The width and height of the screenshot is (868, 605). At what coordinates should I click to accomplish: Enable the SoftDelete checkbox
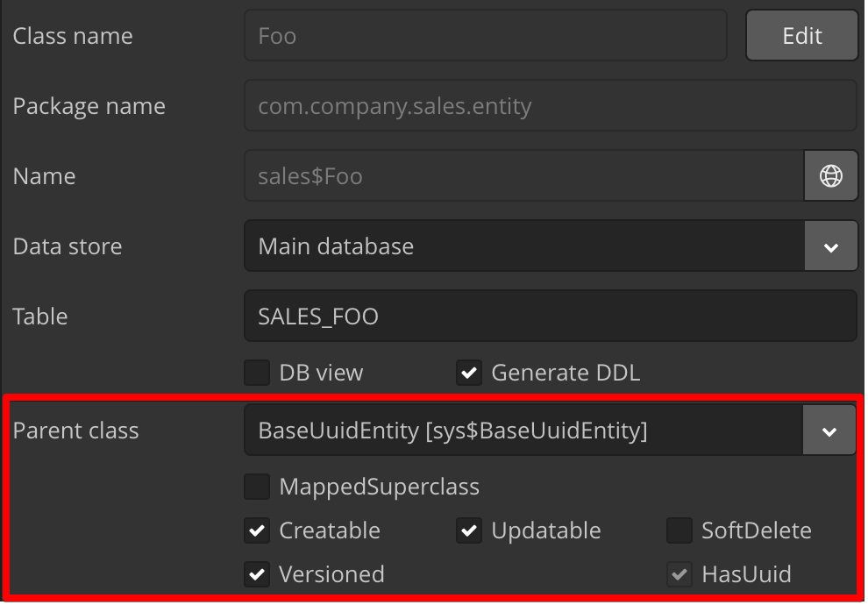click(679, 530)
